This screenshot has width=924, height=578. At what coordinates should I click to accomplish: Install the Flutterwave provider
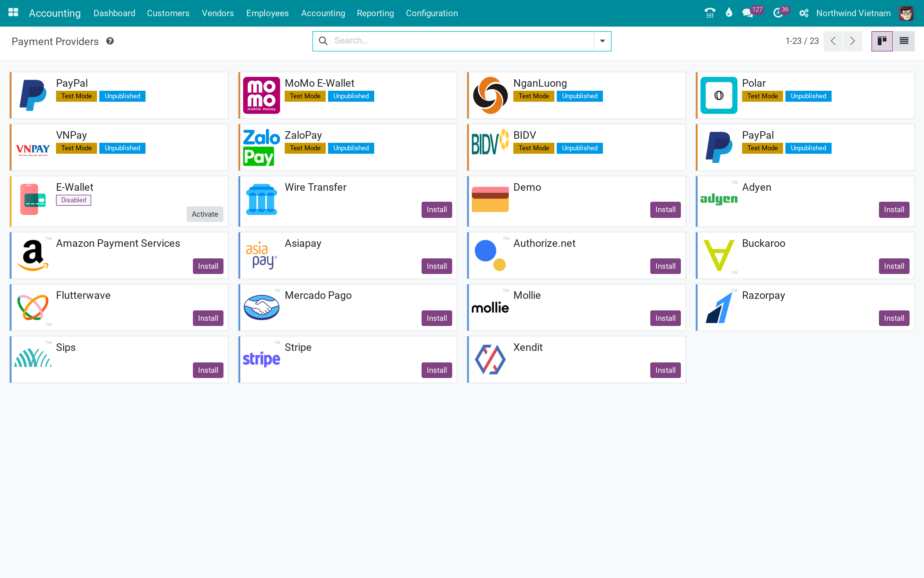tap(208, 318)
